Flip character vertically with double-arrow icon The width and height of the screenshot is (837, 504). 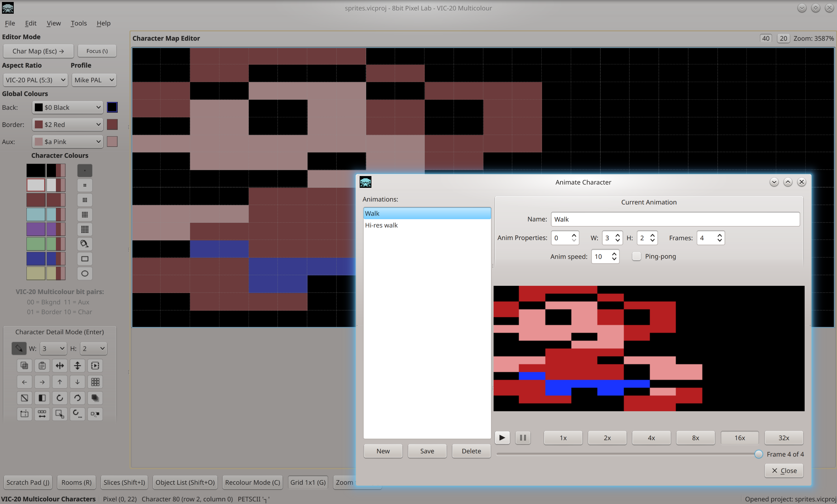pos(77,366)
